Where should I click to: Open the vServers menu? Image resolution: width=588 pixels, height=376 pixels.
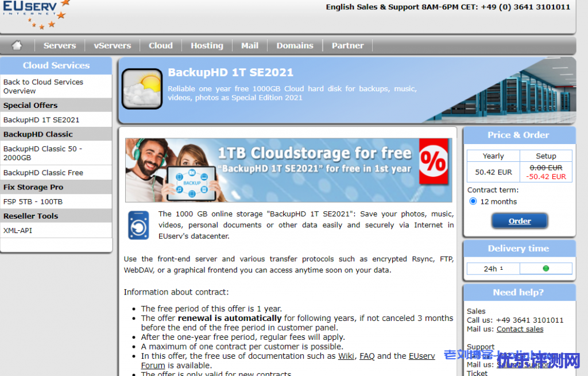[x=113, y=45]
